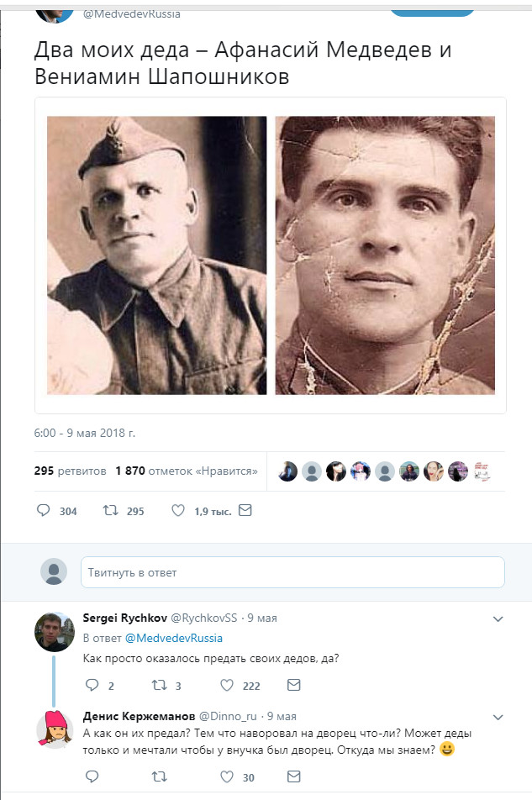Open the right cracked portrait photo

385,255
